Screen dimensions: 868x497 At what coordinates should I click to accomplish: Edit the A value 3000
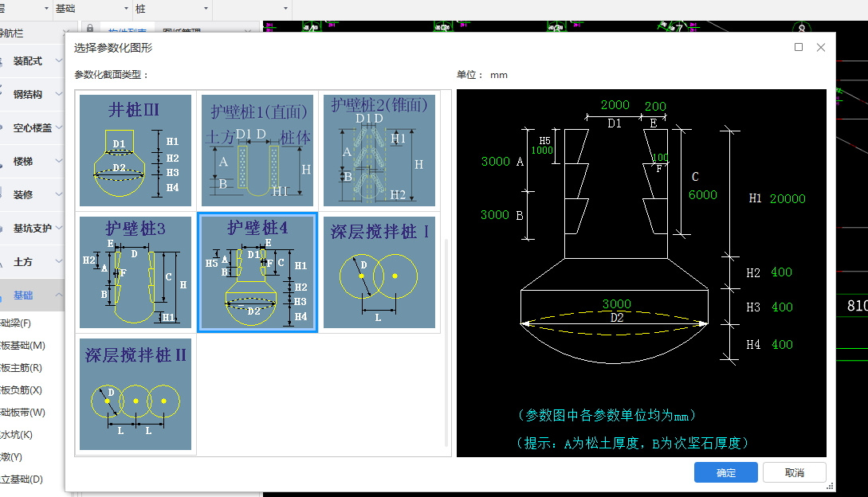pos(496,162)
